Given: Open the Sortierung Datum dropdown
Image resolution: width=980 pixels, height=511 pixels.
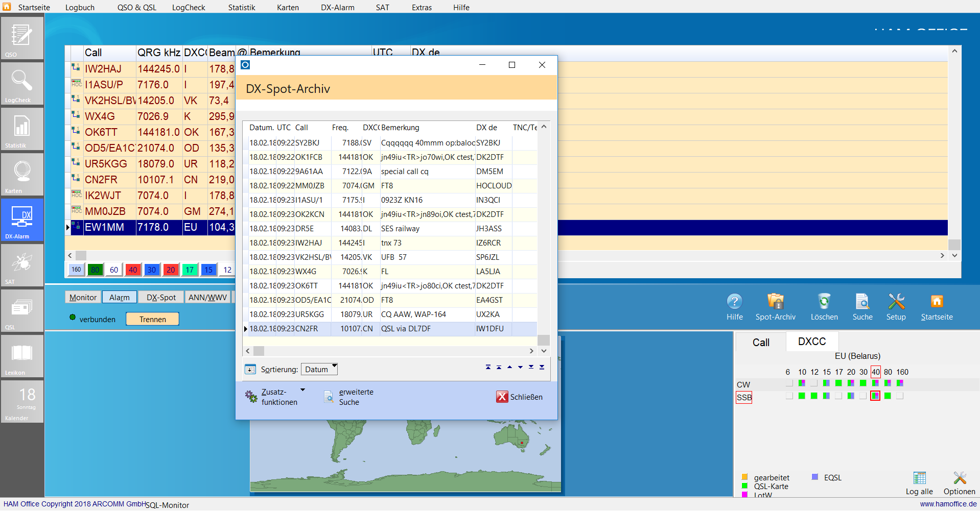Looking at the screenshot, I should [x=319, y=369].
